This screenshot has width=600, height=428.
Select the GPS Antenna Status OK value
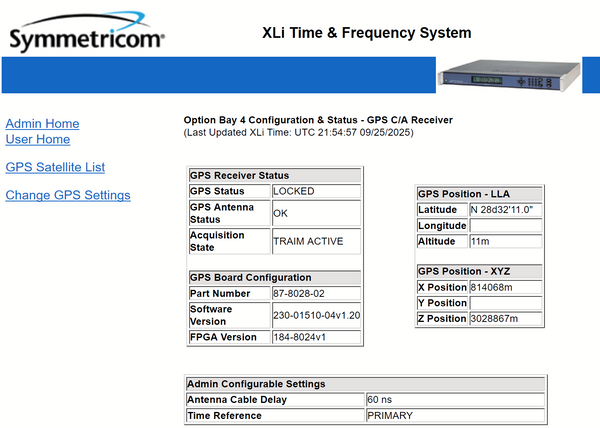[315, 213]
